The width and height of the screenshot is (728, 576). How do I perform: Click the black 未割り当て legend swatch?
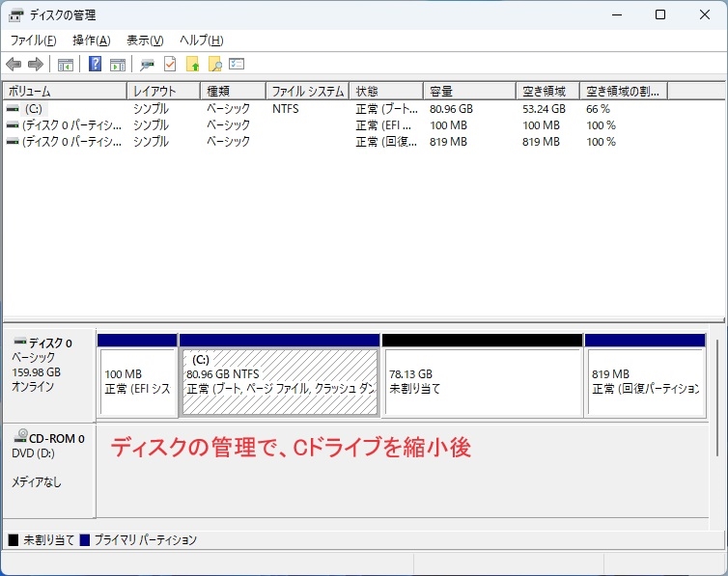[x=14, y=540]
